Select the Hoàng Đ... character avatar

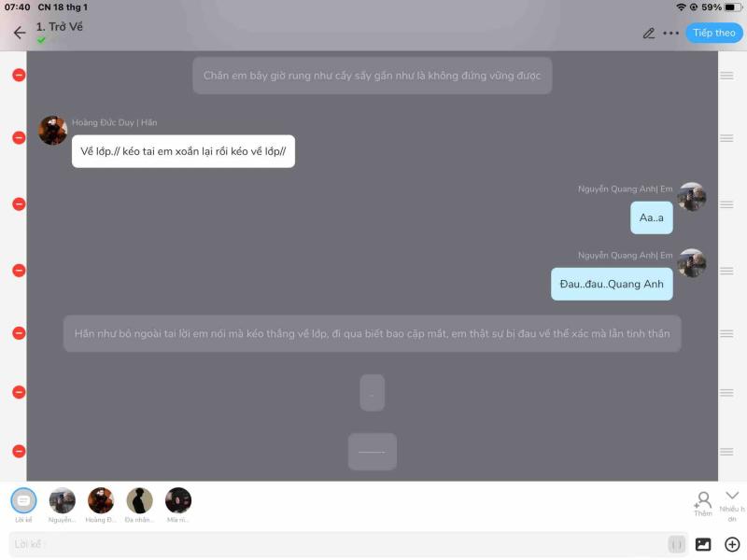tap(101, 505)
